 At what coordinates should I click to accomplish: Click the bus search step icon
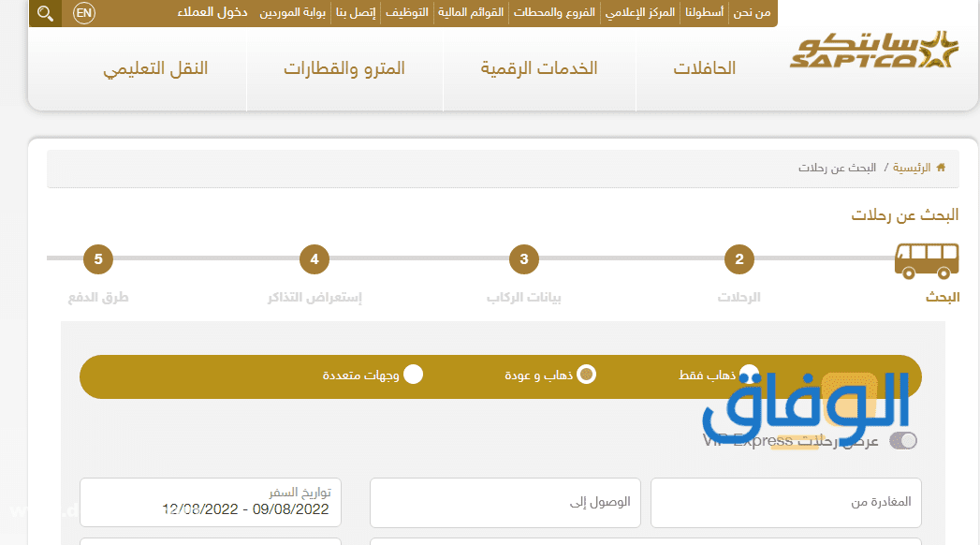click(927, 259)
